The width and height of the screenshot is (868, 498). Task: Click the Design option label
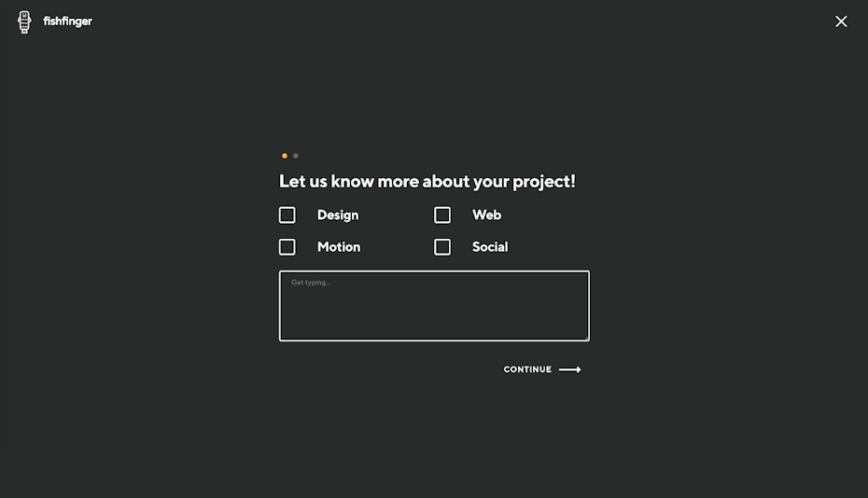pyautogui.click(x=338, y=215)
